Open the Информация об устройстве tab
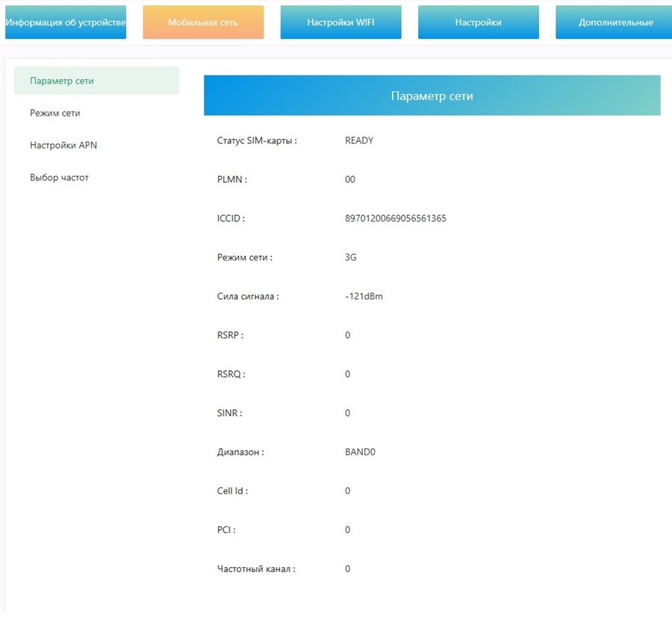 pyautogui.click(x=66, y=22)
